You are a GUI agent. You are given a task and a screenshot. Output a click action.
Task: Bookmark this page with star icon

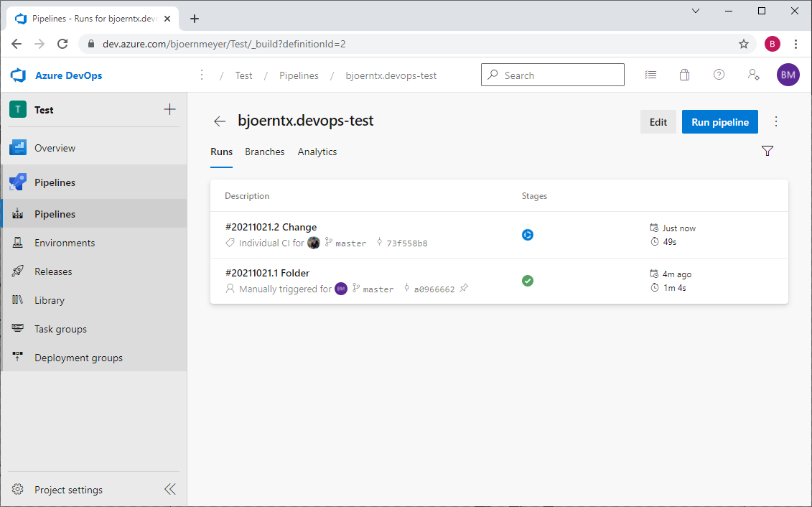744,44
